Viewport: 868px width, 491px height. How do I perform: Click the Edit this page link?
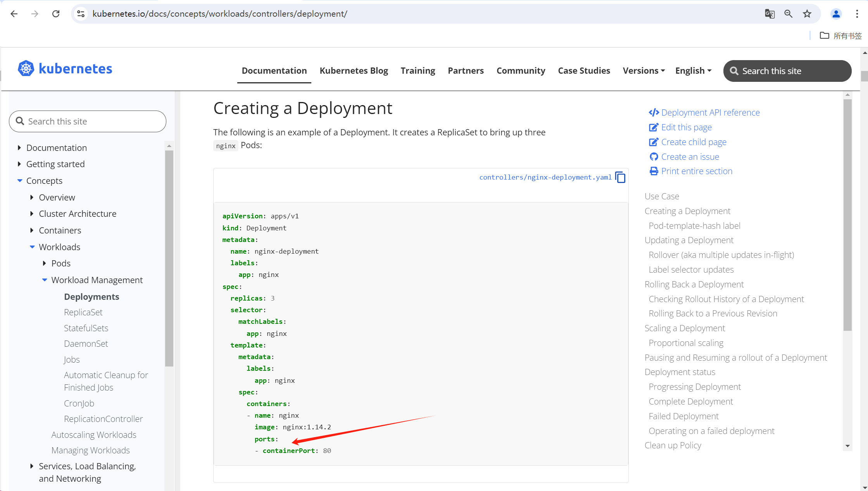[x=686, y=127]
